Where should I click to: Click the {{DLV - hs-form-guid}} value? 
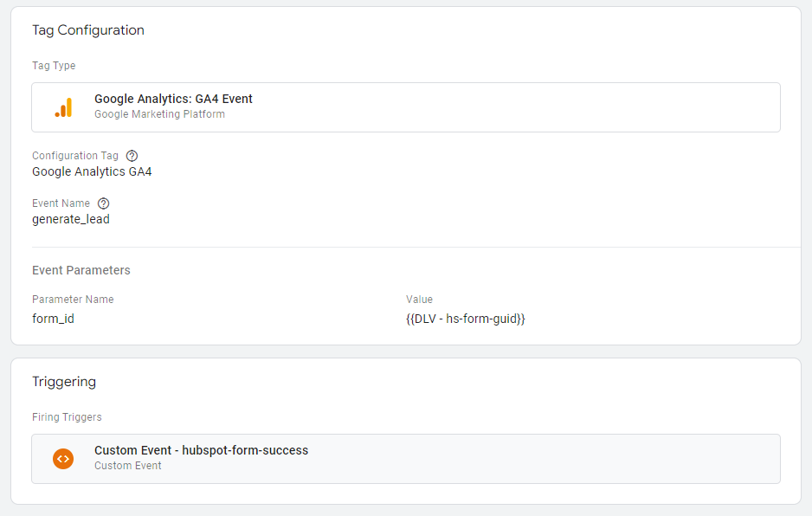tap(466, 319)
